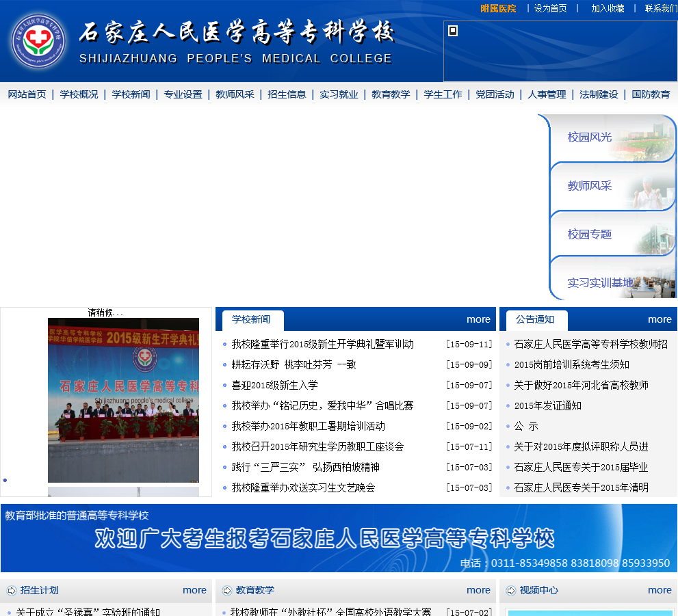Click the arrow icon beside 视频中心
The height and width of the screenshot is (616, 678).
(x=511, y=591)
